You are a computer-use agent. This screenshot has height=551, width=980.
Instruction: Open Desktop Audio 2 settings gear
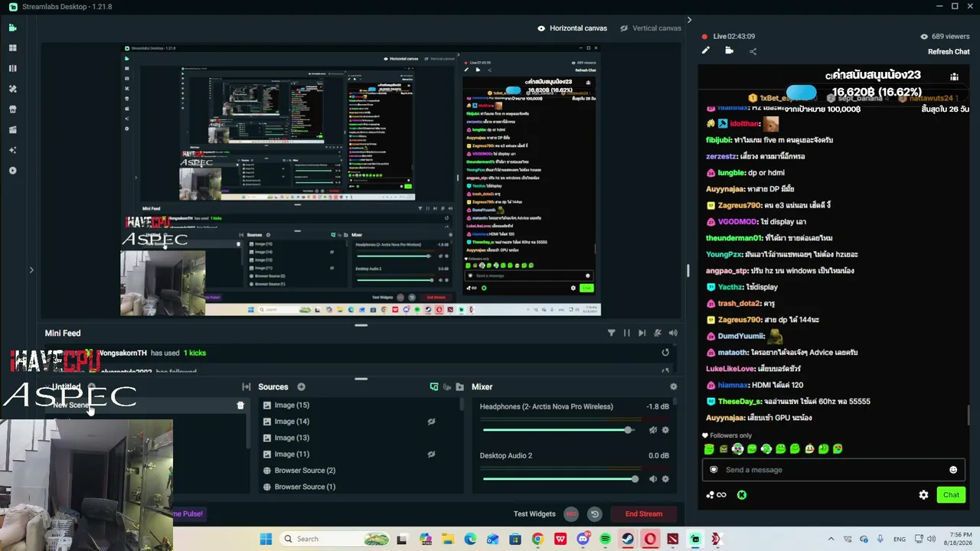coord(665,479)
